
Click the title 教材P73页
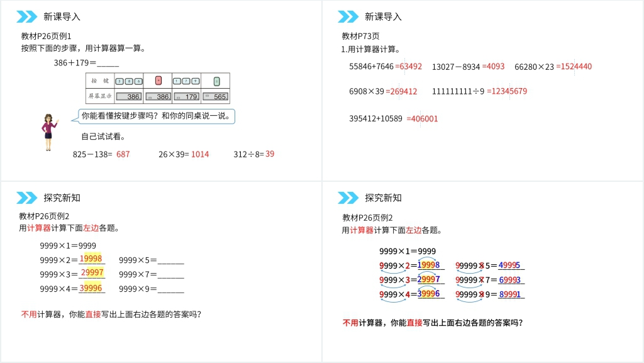click(x=360, y=36)
